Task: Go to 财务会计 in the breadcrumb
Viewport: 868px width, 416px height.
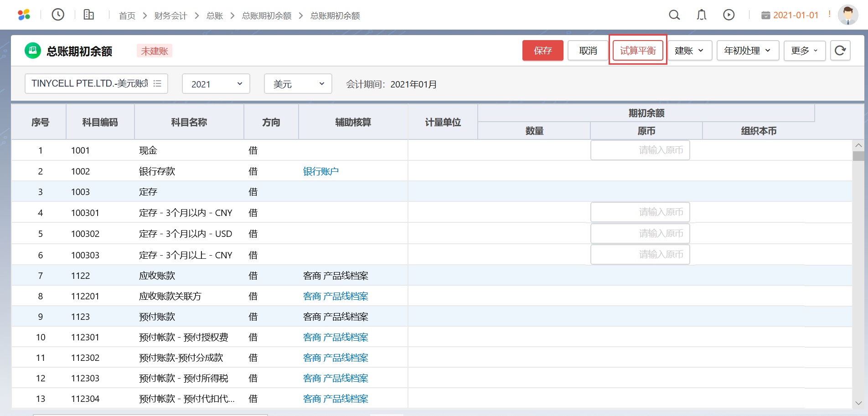Action: 170,16
